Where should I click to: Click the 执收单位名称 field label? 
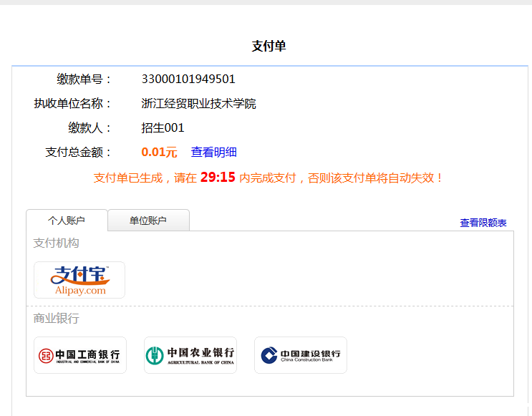[73, 103]
